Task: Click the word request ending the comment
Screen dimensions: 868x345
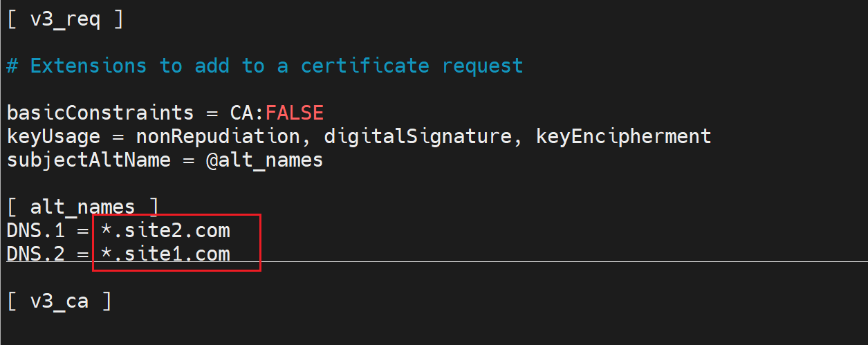Action: click(483, 66)
